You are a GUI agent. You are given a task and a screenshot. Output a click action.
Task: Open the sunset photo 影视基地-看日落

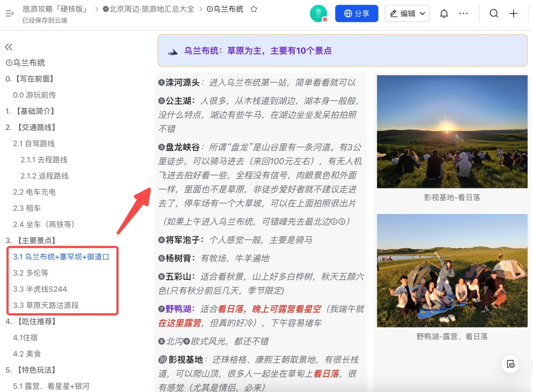pyautogui.click(x=452, y=132)
